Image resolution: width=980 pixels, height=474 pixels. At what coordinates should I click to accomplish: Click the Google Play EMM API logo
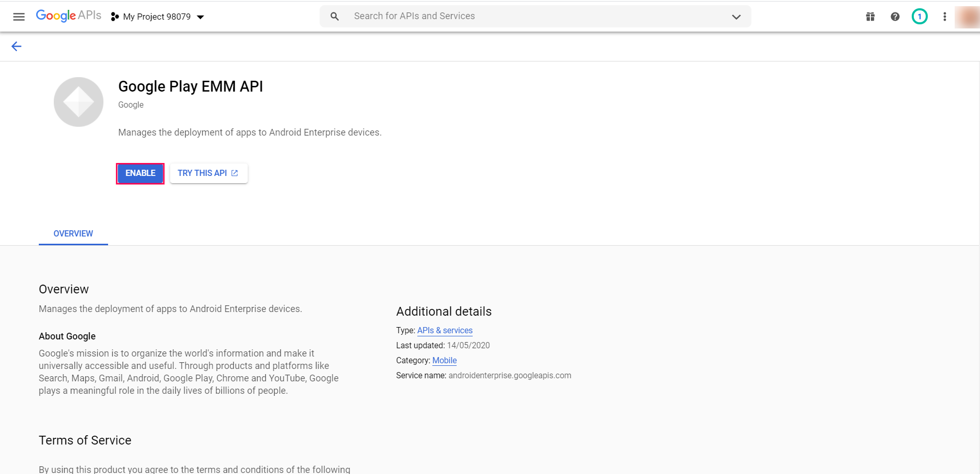pyautogui.click(x=79, y=102)
